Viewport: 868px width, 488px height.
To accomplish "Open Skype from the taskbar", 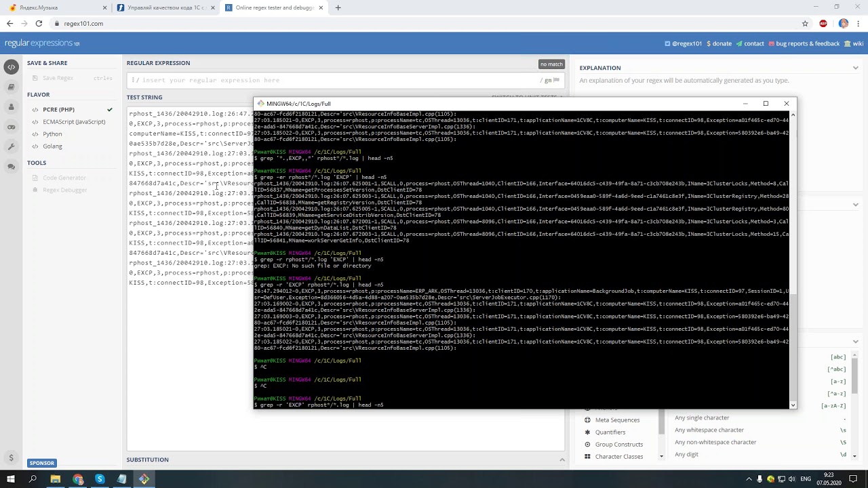I will pyautogui.click(x=100, y=479).
